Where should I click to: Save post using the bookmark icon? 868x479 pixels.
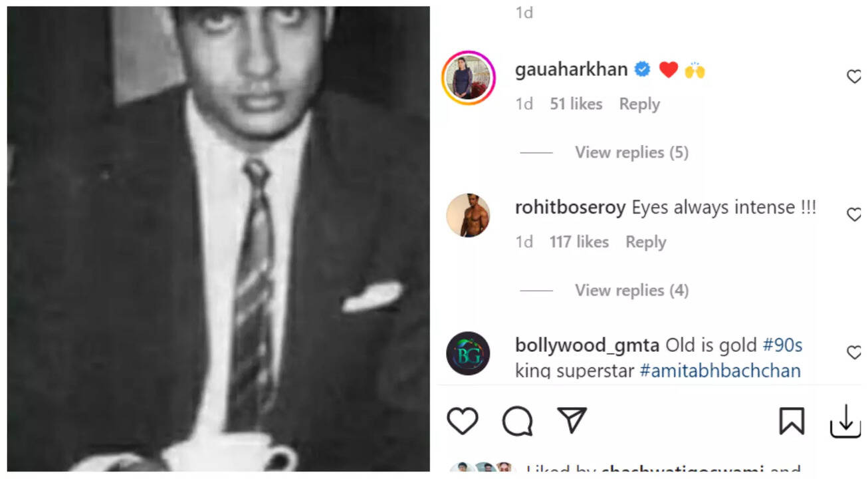pos(792,421)
